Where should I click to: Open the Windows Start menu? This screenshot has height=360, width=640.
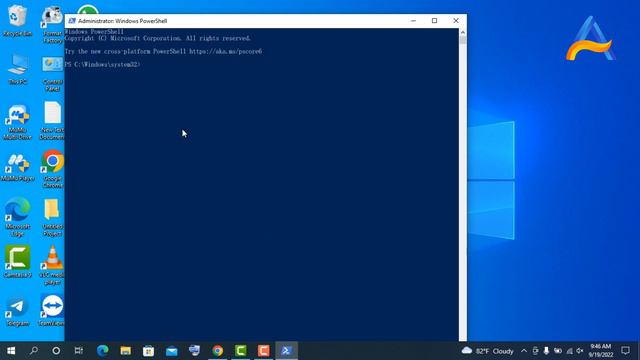pyautogui.click(x=11, y=351)
